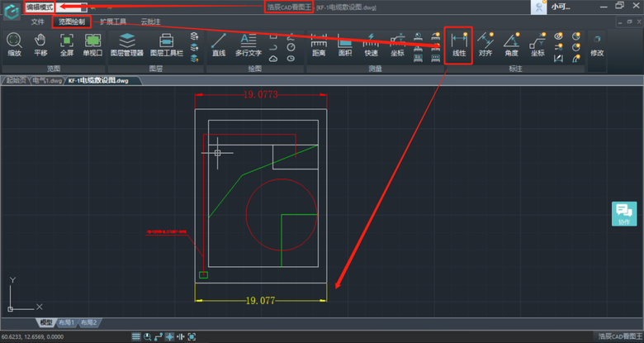644x343 pixels.
Task: Select the 缩放 zoom tool
Action: coord(14,44)
